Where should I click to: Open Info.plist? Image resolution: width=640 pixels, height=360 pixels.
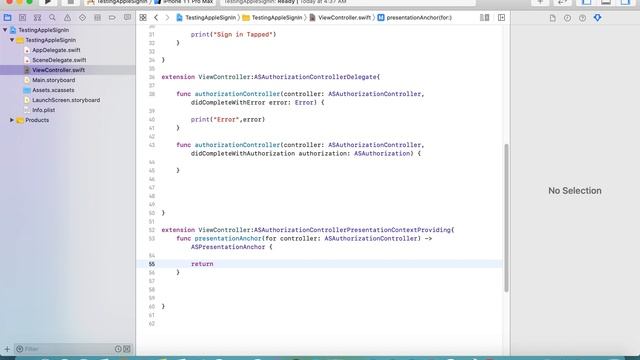click(44, 110)
